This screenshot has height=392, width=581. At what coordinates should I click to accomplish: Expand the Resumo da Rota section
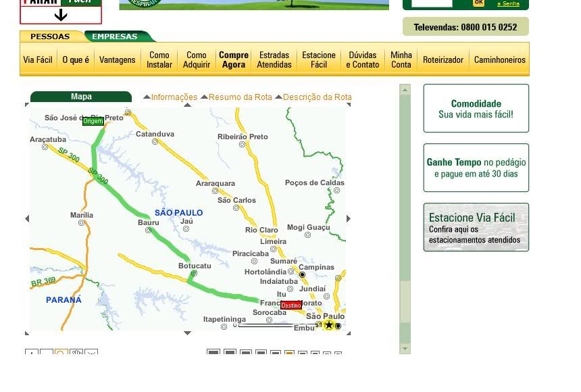[236, 97]
